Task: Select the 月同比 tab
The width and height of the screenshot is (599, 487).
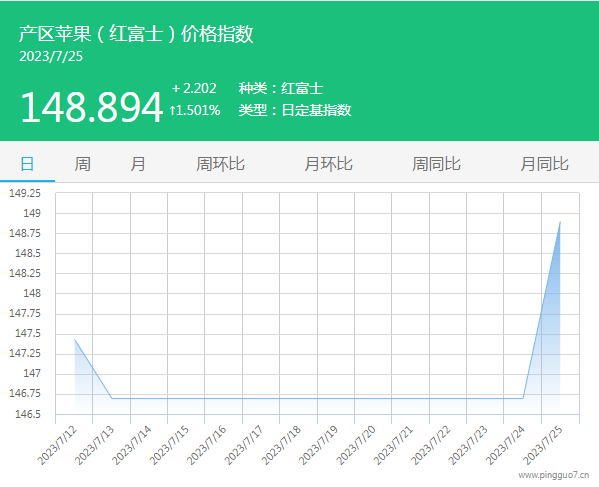Action: pos(545,164)
